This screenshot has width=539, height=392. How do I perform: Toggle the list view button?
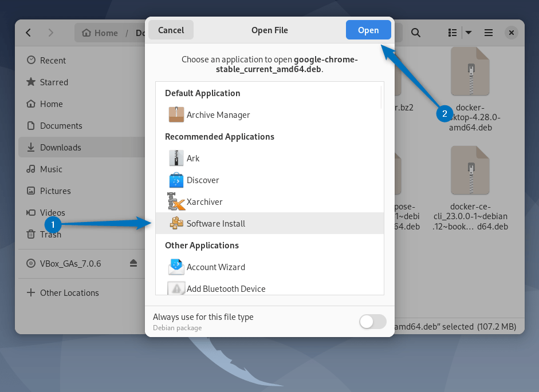pos(453,33)
